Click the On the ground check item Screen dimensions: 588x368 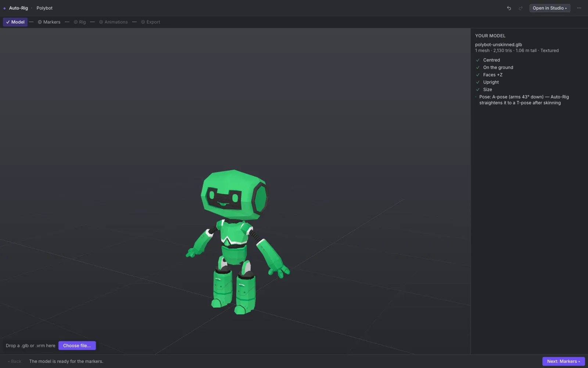498,67
